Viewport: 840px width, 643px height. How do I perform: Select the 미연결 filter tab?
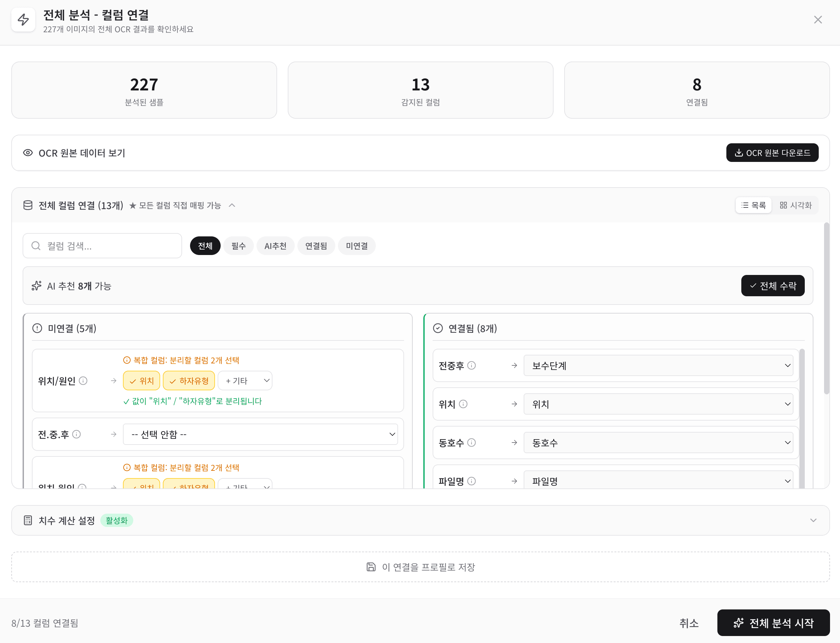(x=357, y=246)
